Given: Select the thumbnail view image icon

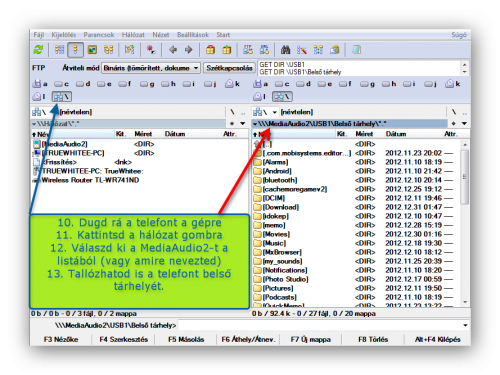Looking at the screenshot, I should pyautogui.click(x=92, y=50).
